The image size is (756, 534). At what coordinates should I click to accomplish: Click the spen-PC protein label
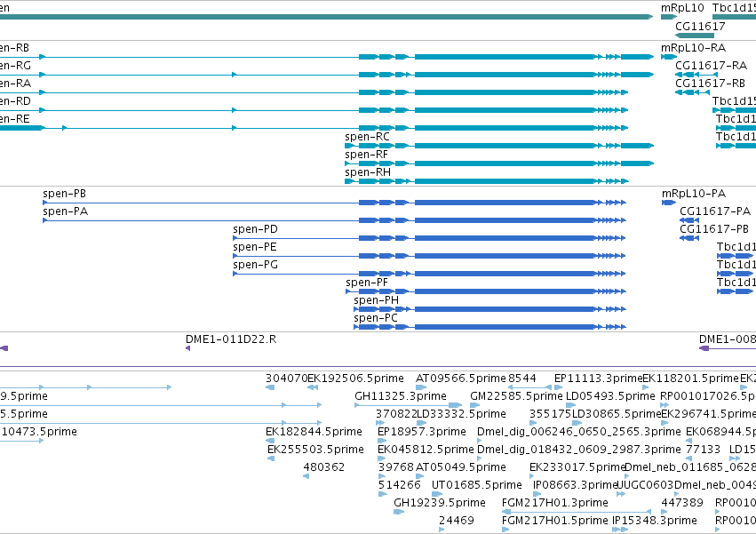(x=376, y=318)
